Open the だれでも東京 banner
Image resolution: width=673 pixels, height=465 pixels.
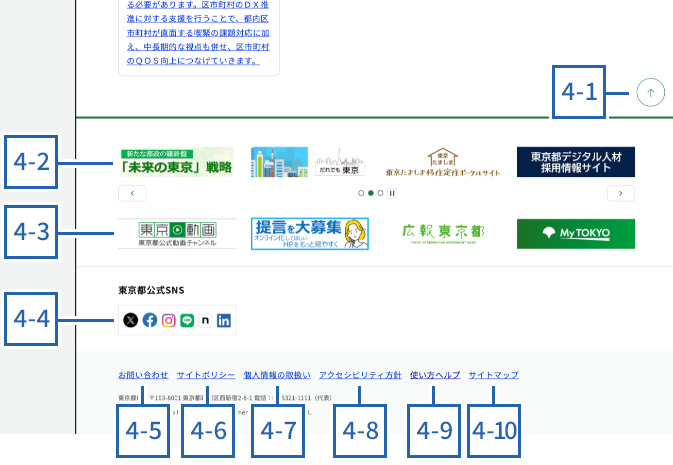point(309,162)
